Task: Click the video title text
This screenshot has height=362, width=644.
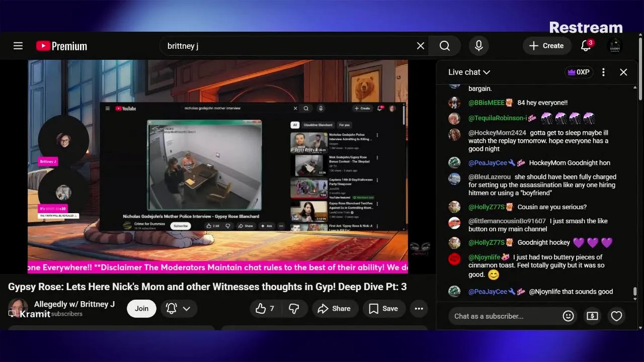Action: [207, 287]
